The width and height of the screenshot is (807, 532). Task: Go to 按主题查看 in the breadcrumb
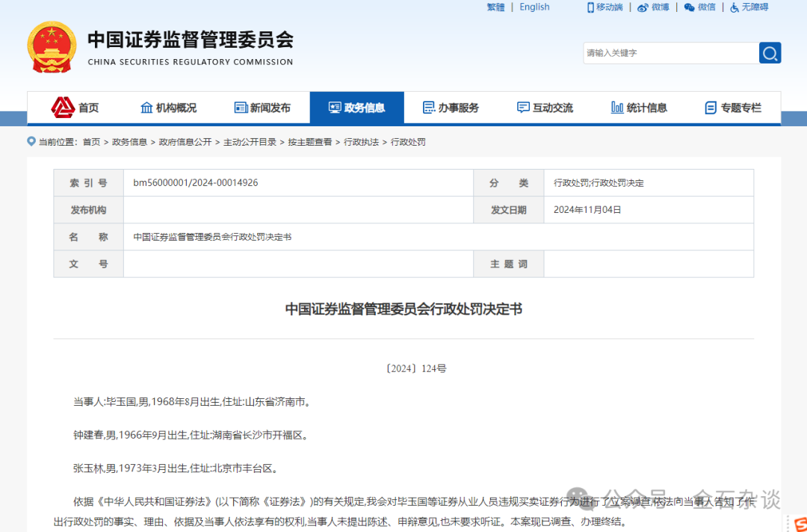coord(310,142)
